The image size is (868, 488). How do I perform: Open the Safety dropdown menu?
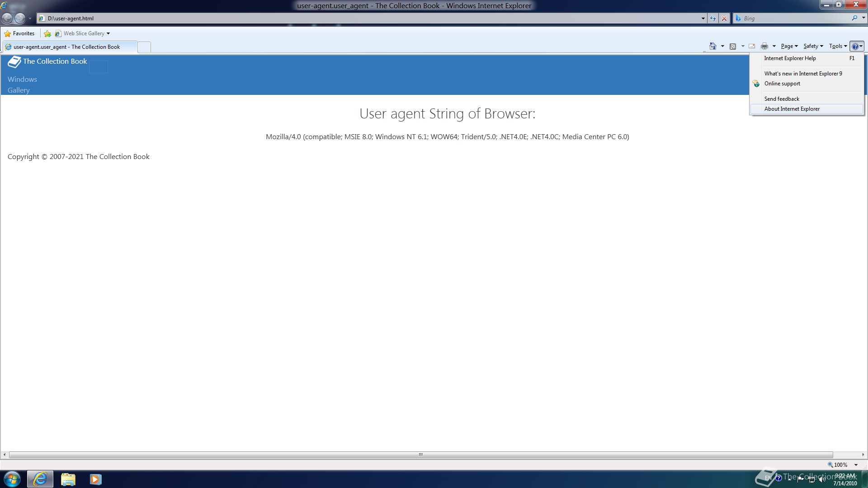[x=813, y=46]
